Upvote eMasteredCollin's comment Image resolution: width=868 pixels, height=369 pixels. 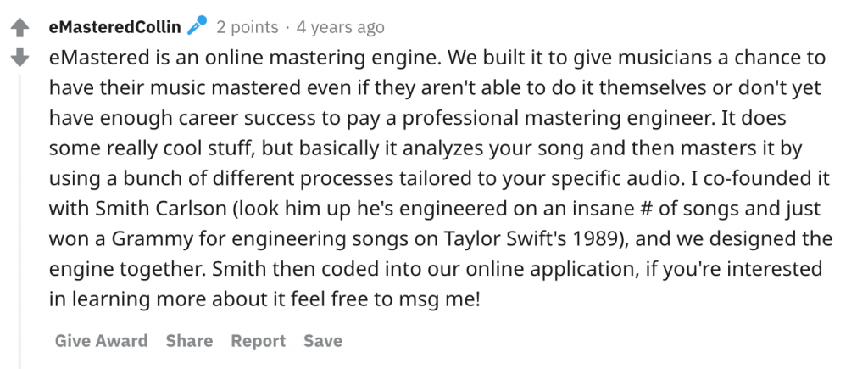20,28
